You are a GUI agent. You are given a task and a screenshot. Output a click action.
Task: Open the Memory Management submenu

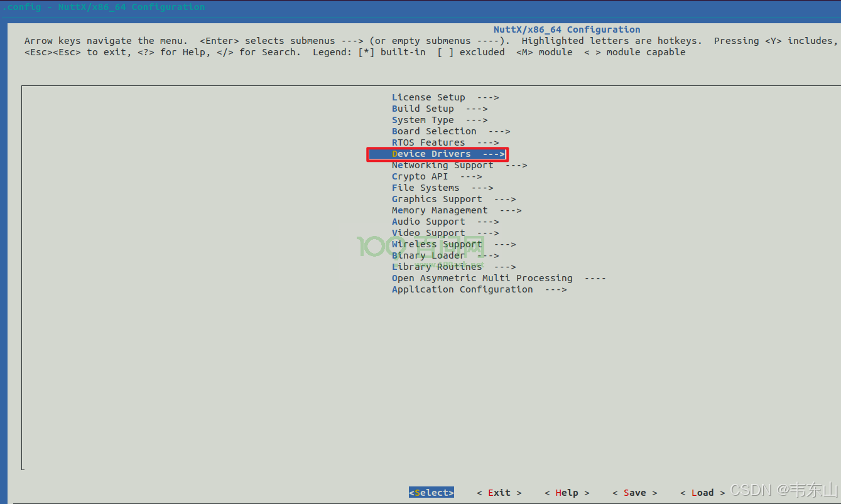coord(457,210)
